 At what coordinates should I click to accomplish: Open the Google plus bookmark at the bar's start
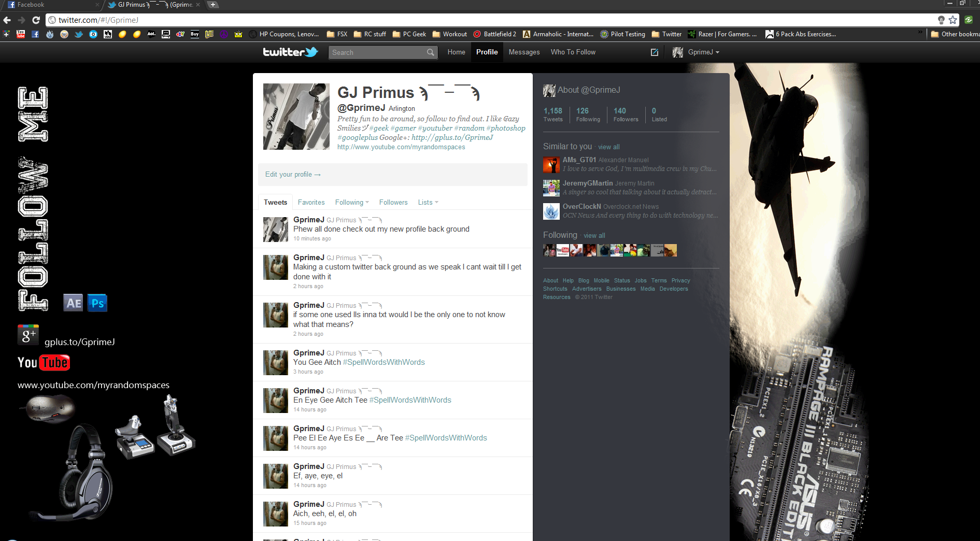(x=6, y=34)
